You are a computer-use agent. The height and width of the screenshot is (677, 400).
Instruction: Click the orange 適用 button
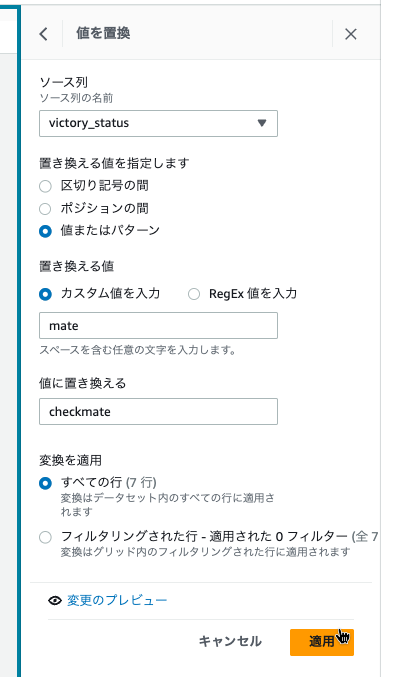tap(322, 642)
